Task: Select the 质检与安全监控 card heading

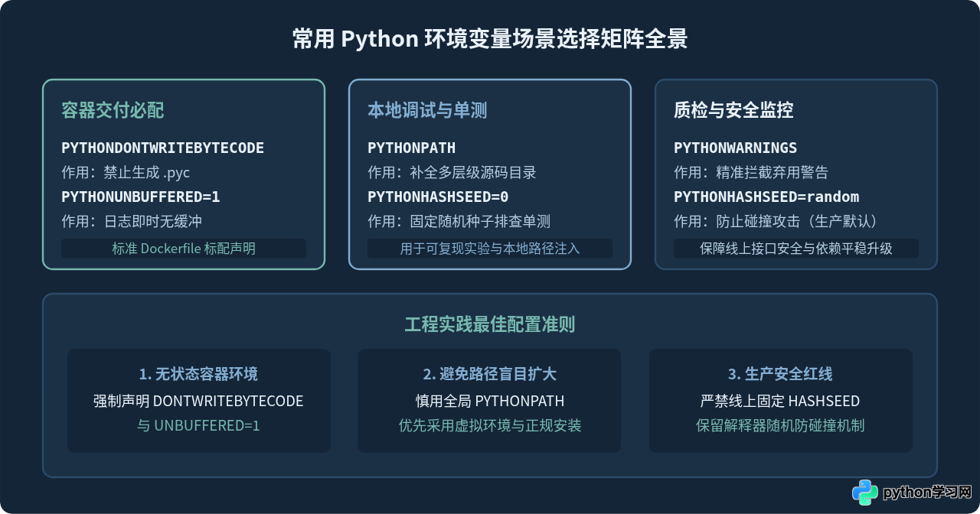Action: click(733, 110)
